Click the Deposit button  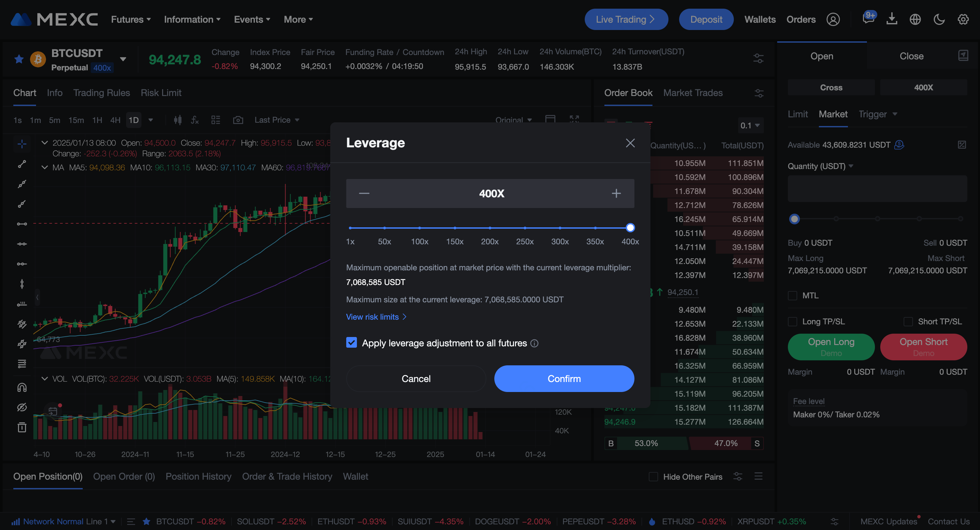click(706, 19)
